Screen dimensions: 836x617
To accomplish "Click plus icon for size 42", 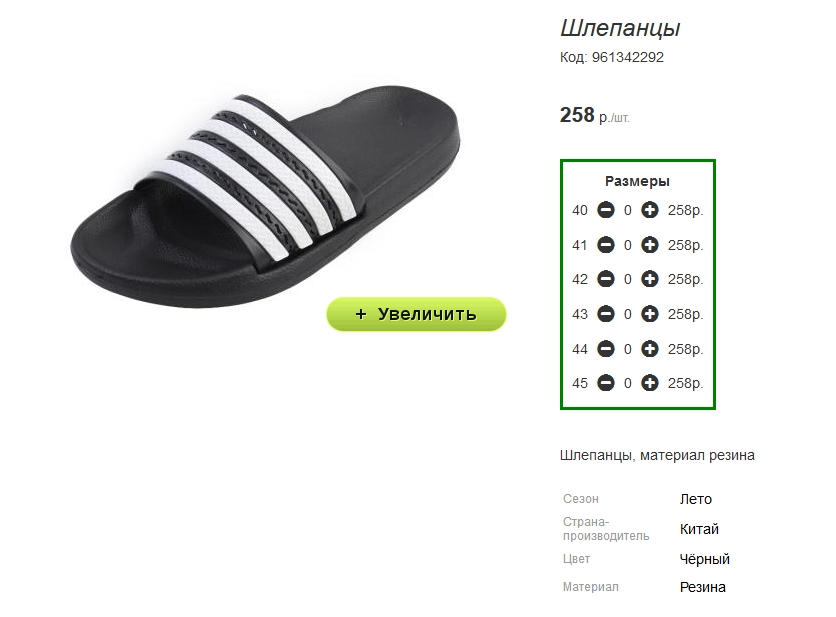I will tap(649, 279).
